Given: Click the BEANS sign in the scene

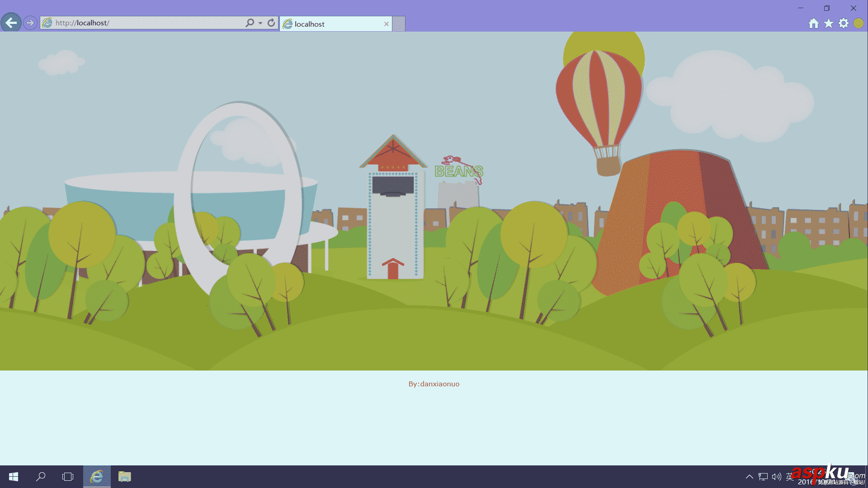Looking at the screenshot, I should (x=459, y=171).
